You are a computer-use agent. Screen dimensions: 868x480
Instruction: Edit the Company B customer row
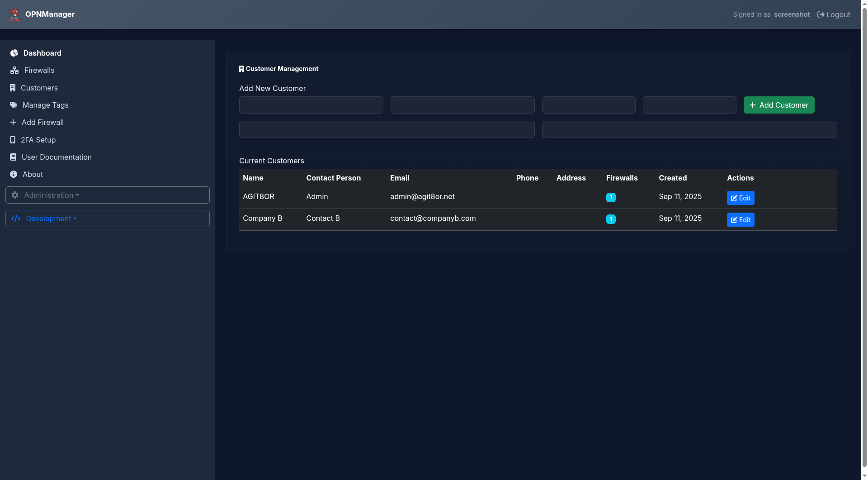740,219
